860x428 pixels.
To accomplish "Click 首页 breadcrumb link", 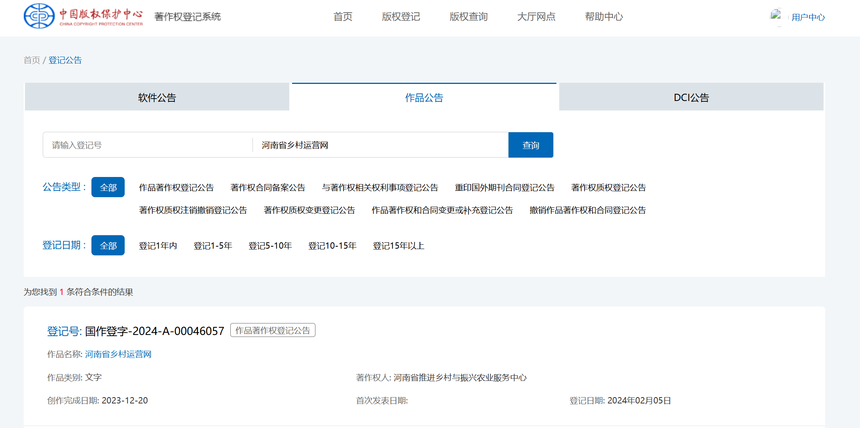I will pos(31,60).
